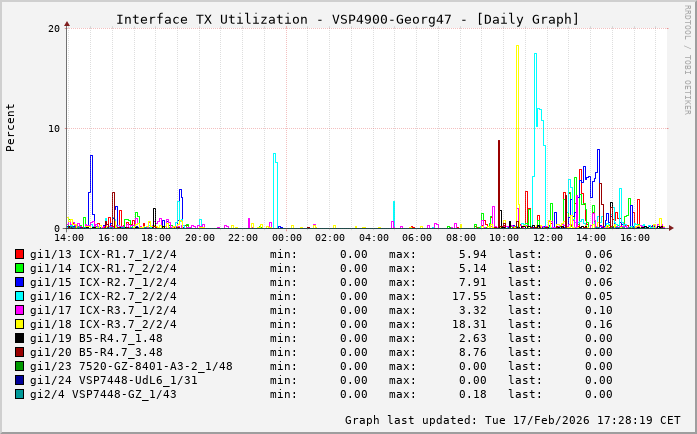Click the 00:00 time label on the x-axis
The image size is (697, 434).
click(287, 238)
